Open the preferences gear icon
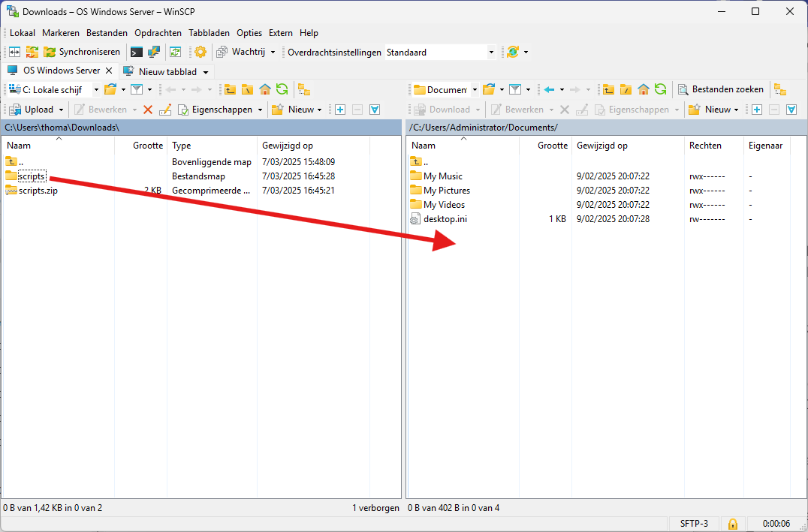Viewport: 808px width, 532px height. pos(200,52)
